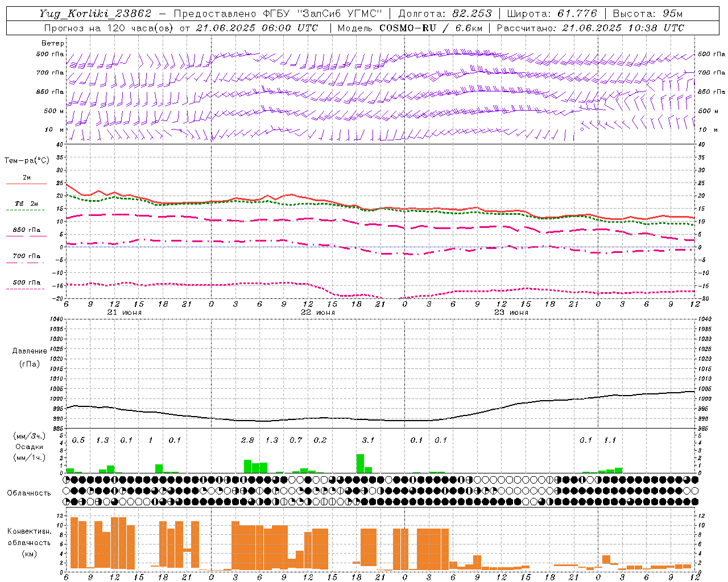Click the 0.2 precipitation total value

pyautogui.click(x=320, y=440)
